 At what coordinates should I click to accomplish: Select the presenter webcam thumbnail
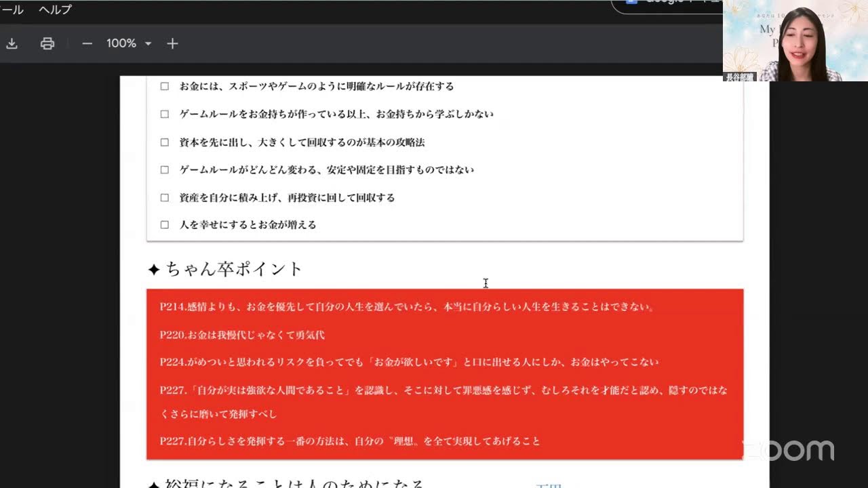(x=795, y=41)
